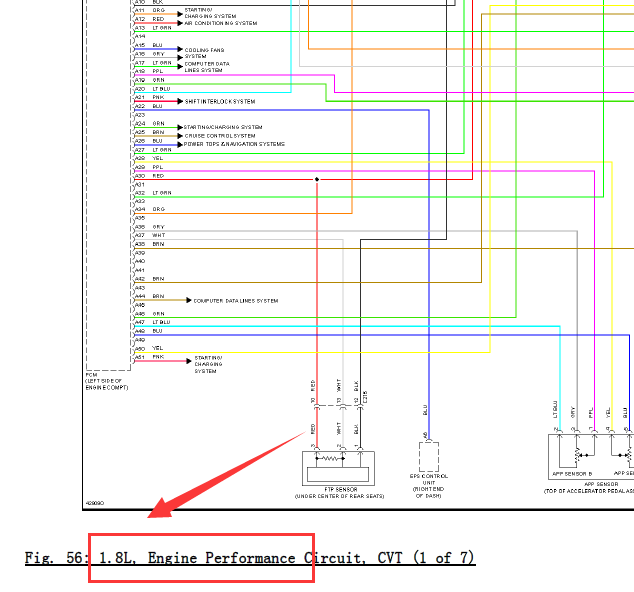Click the APP SENSOR B label
Viewport: 634px width, 592px height.
coord(572,474)
